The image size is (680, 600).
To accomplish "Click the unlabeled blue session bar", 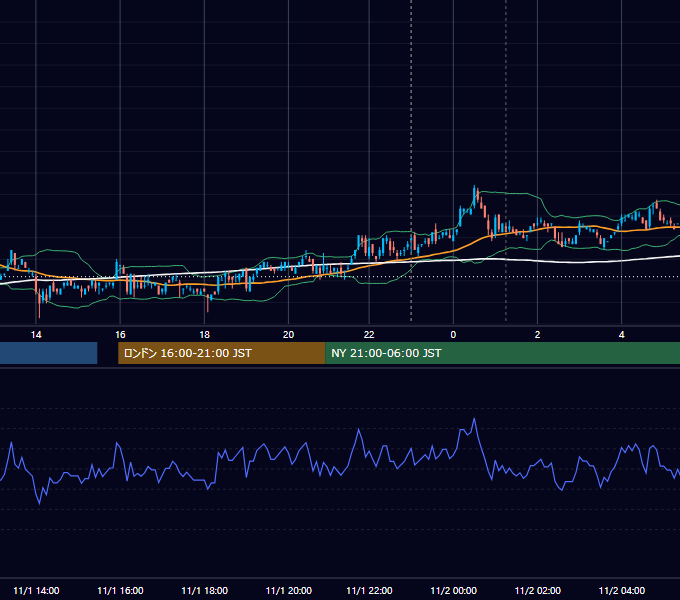I will click(48, 353).
